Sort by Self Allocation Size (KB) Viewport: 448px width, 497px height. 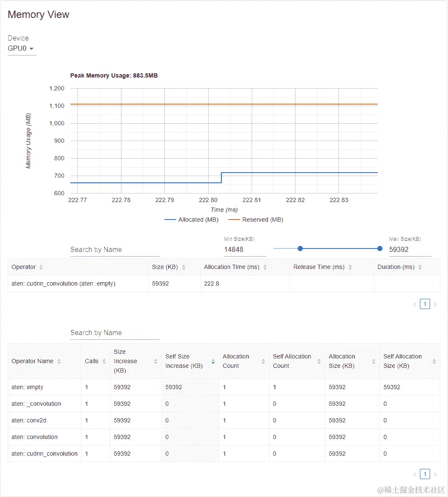(434, 361)
